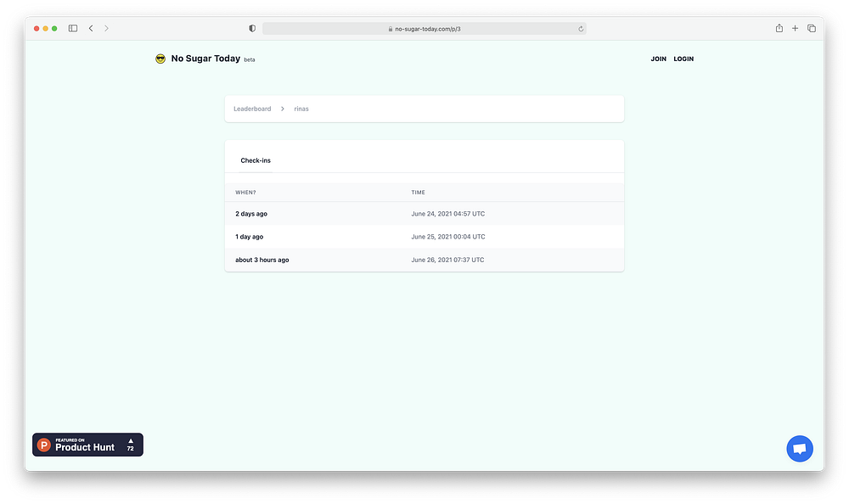
Task: Go back with the browser back arrow
Action: click(91, 28)
